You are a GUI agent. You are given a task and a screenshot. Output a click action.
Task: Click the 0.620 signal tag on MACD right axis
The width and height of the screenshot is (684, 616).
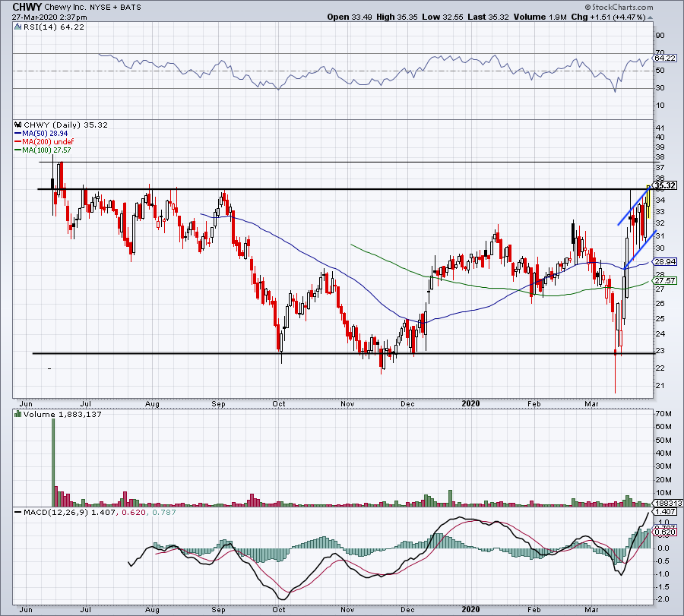[x=666, y=532]
